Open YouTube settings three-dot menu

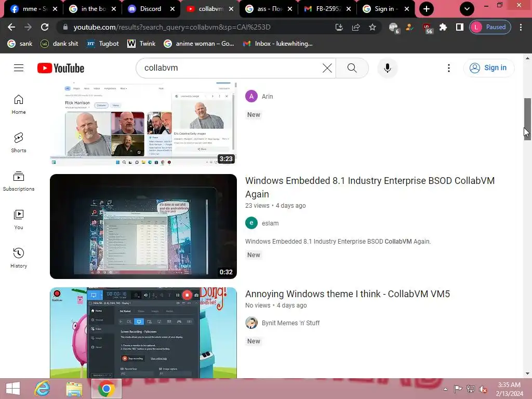pos(448,68)
